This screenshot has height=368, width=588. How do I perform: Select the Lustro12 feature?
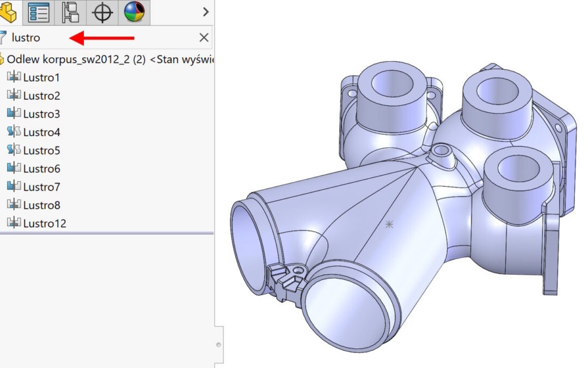click(45, 223)
